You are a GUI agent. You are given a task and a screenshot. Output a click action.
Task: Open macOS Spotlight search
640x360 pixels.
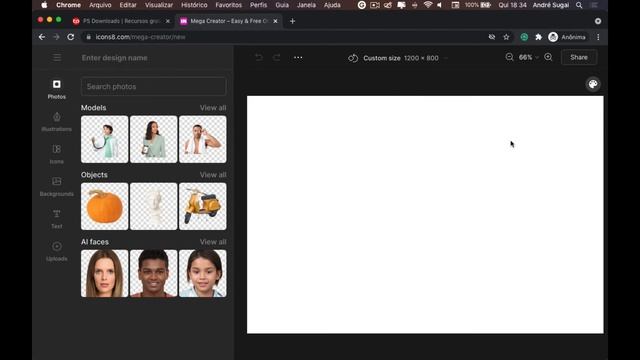point(579,5)
